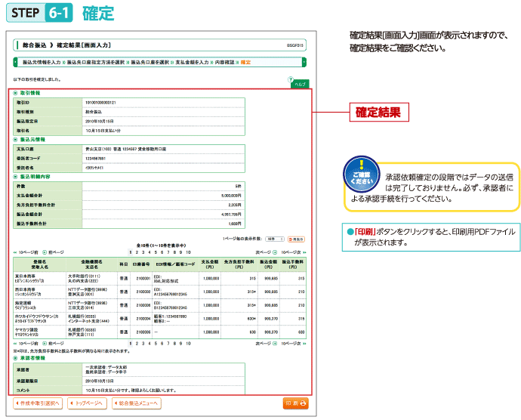Screen dimensions: 521x420
Task: Click 神戸支店(111) branch cell
Action: tap(81, 334)
